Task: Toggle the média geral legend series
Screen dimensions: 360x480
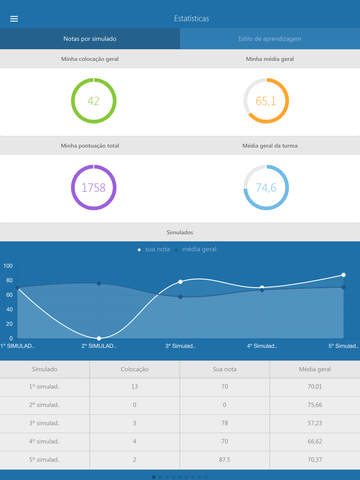Action: point(196,249)
